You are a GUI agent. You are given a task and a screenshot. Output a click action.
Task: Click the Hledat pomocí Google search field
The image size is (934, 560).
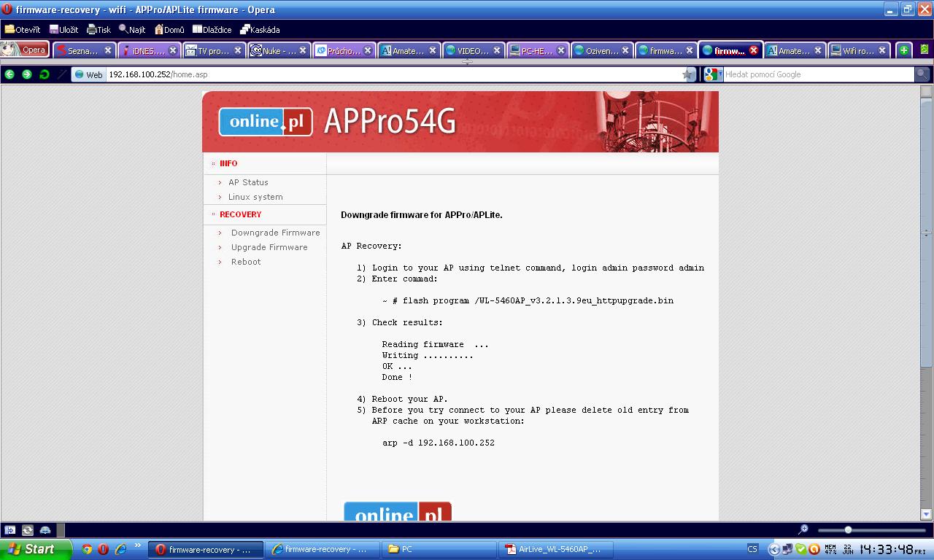pos(819,74)
